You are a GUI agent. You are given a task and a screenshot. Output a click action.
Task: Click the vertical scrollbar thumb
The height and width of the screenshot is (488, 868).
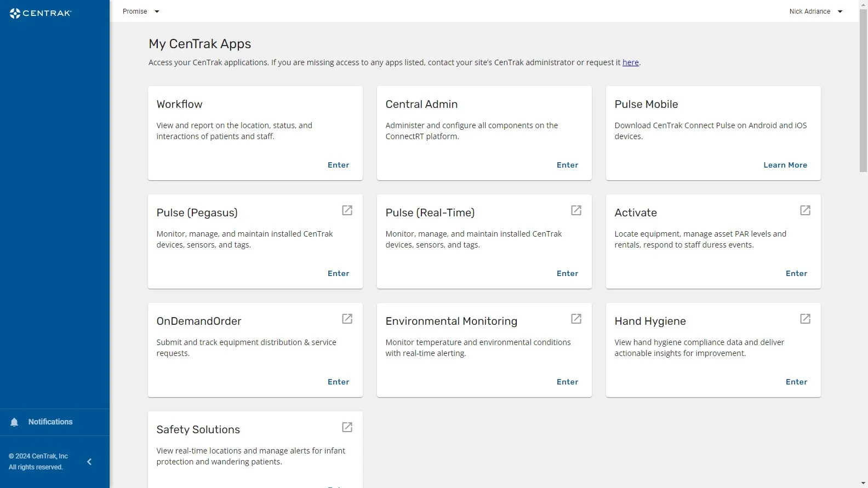[x=863, y=90]
